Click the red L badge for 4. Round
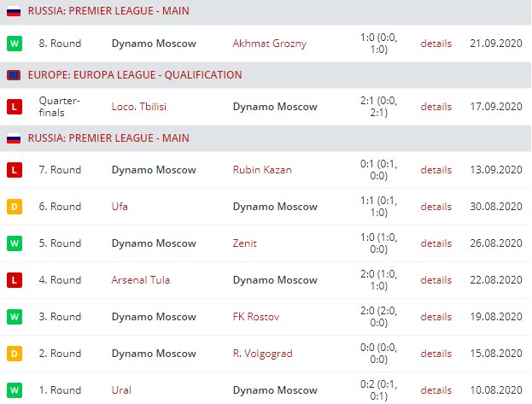 [14, 280]
